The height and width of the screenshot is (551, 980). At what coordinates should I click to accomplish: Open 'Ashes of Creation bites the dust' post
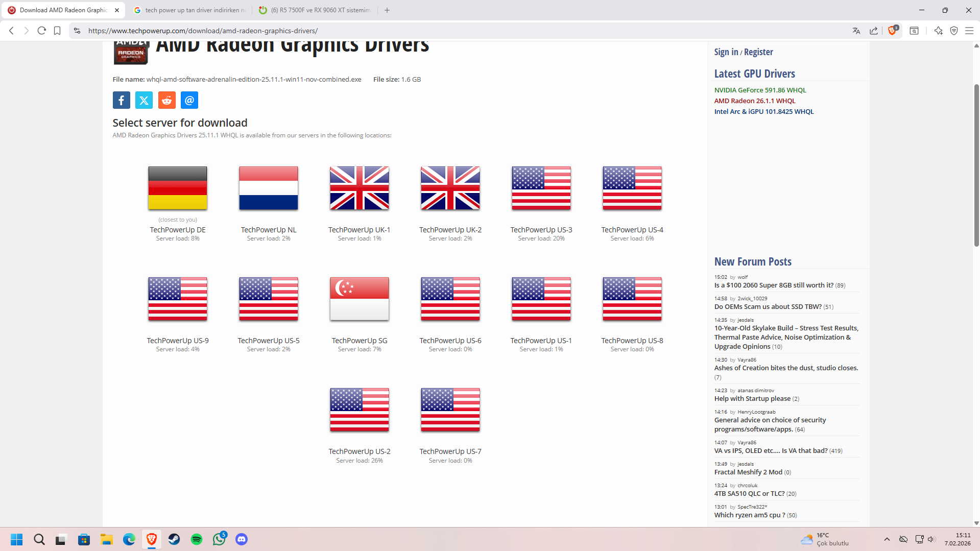[x=786, y=368]
